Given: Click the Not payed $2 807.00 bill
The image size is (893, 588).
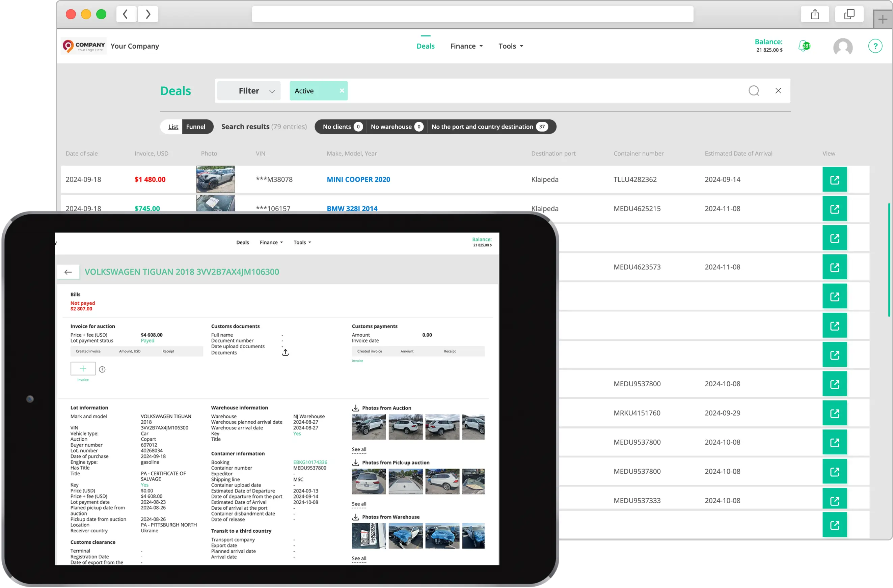Looking at the screenshot, I should pos(83,306).
